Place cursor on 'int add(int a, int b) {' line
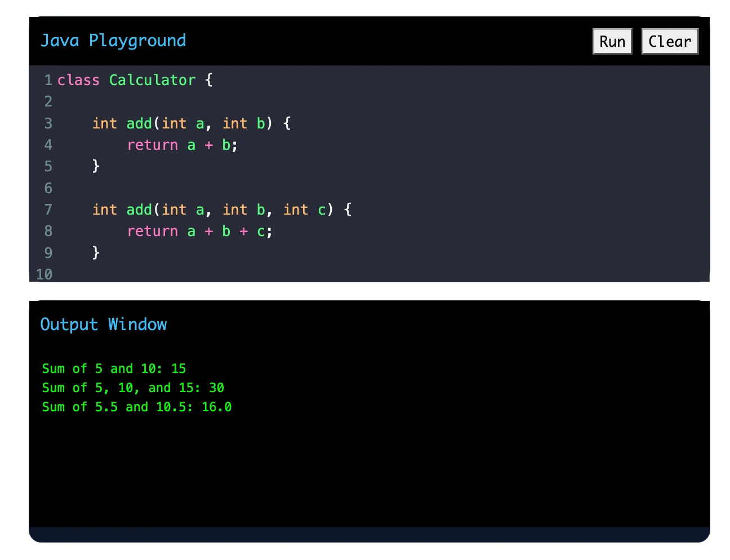The height and width of the screenshot is (560, 730). 192,123
